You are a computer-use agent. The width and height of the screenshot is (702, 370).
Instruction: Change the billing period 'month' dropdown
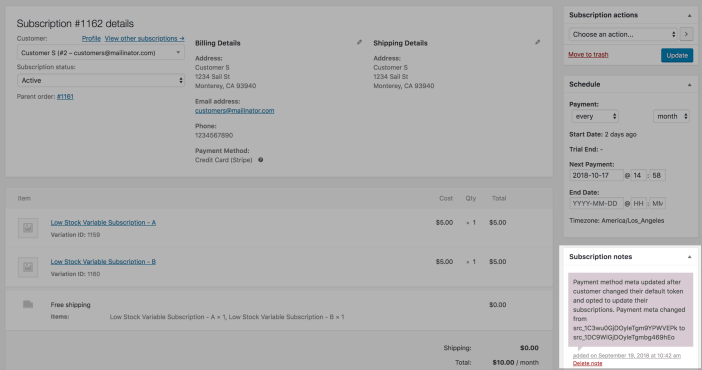[671, 116]
